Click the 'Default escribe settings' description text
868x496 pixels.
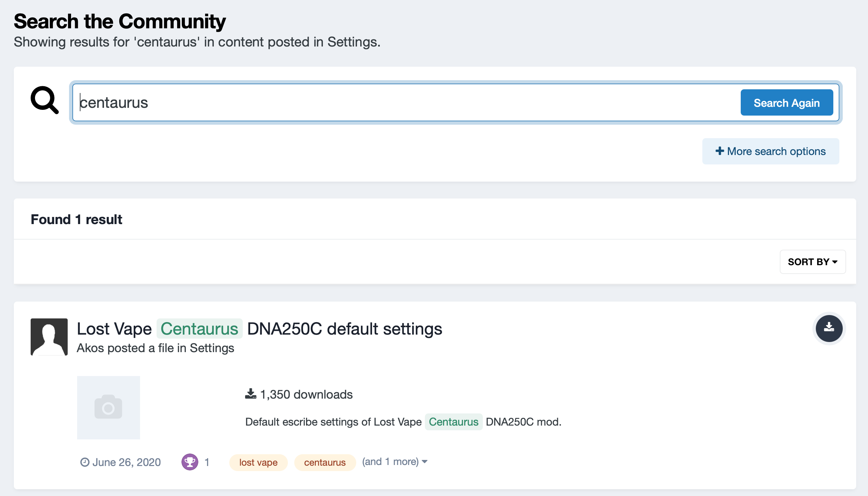point(403,422)
